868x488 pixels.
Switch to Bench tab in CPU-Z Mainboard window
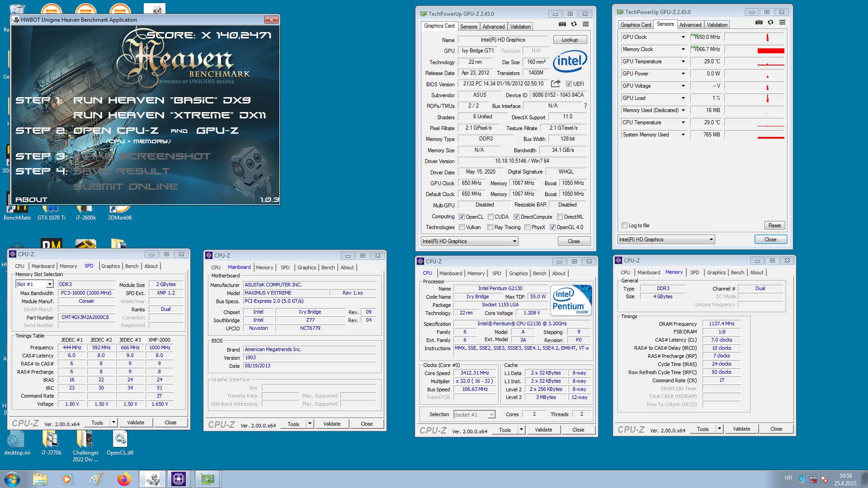point(328,267)
